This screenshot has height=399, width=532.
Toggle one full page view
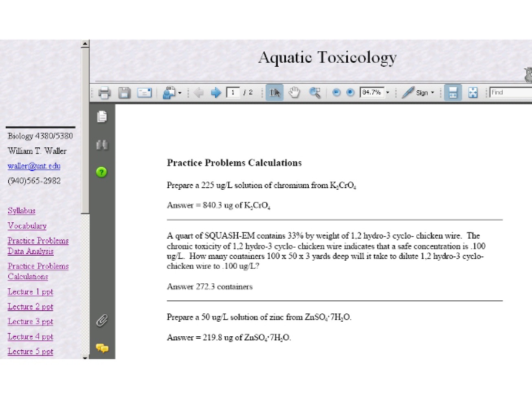point(473,93)
